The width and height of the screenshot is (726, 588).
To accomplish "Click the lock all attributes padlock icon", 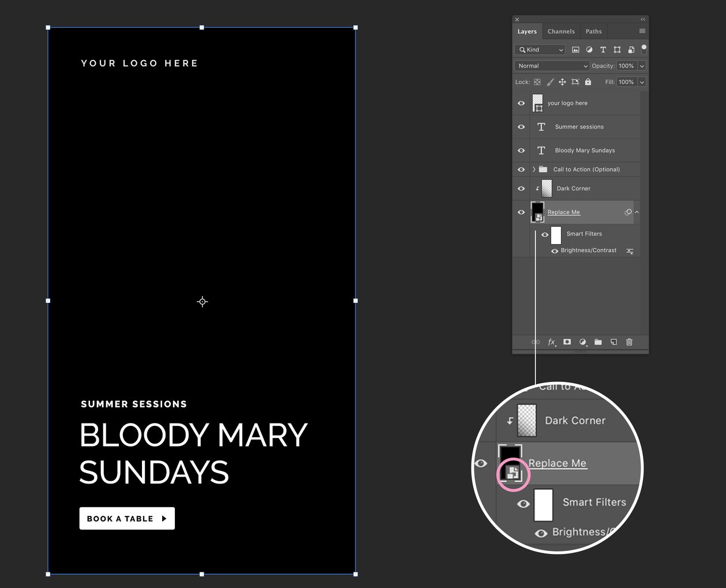I will (x=588, y=82).
